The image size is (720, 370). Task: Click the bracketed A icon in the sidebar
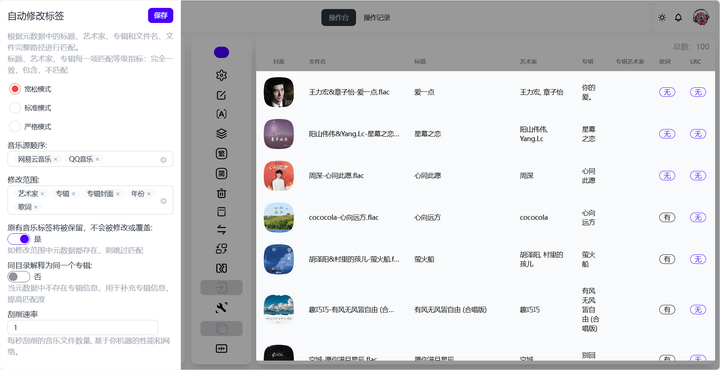coord(221,114)
